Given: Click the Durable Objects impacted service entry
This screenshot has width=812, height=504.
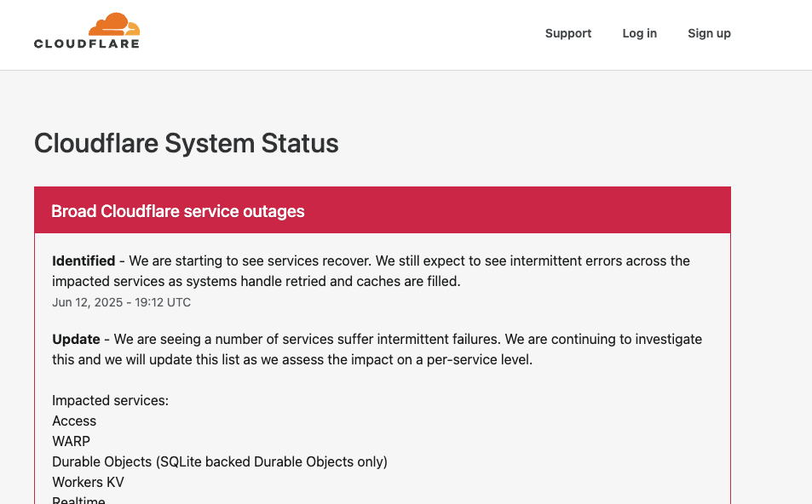Looking at the screenshot, I should 219,461.
